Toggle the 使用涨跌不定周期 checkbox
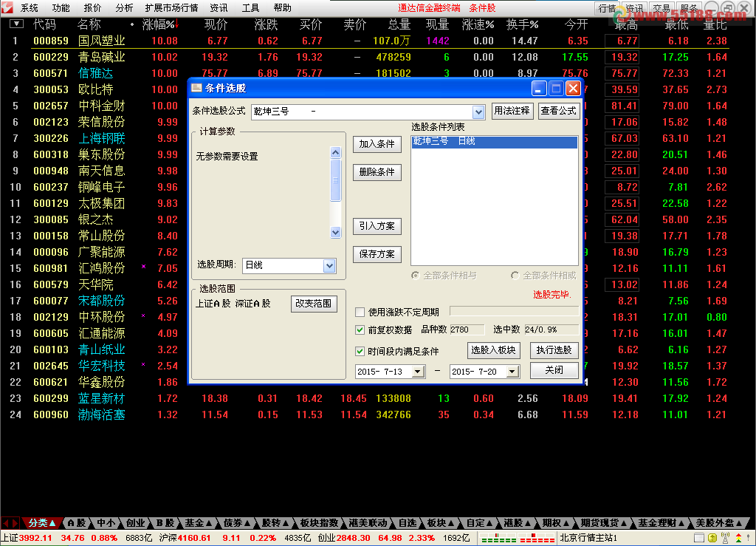 click(360, 312)
